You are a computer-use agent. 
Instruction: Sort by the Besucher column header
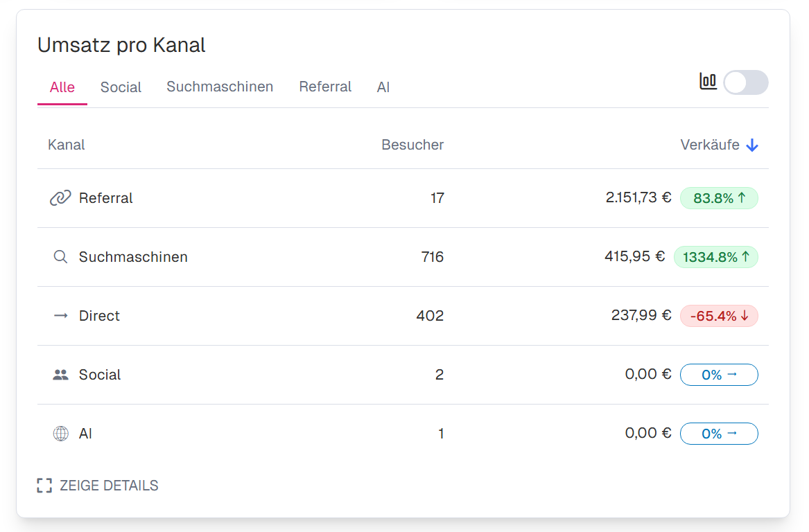tap(412, 145)
